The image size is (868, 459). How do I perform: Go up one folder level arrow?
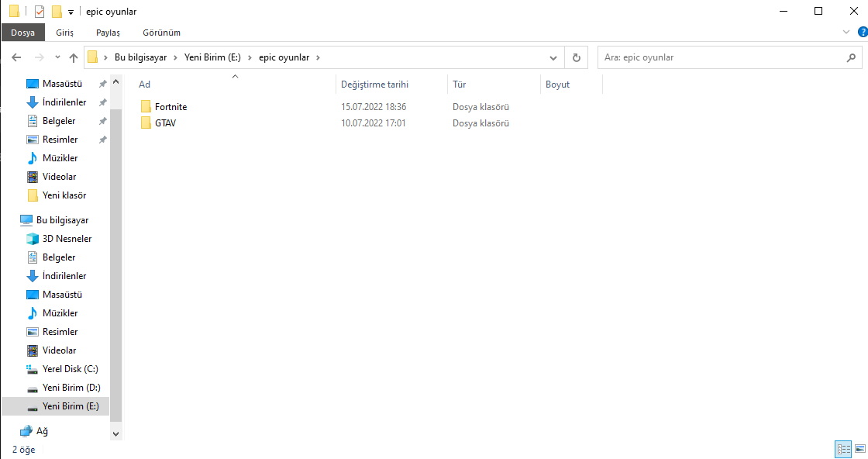74,57
